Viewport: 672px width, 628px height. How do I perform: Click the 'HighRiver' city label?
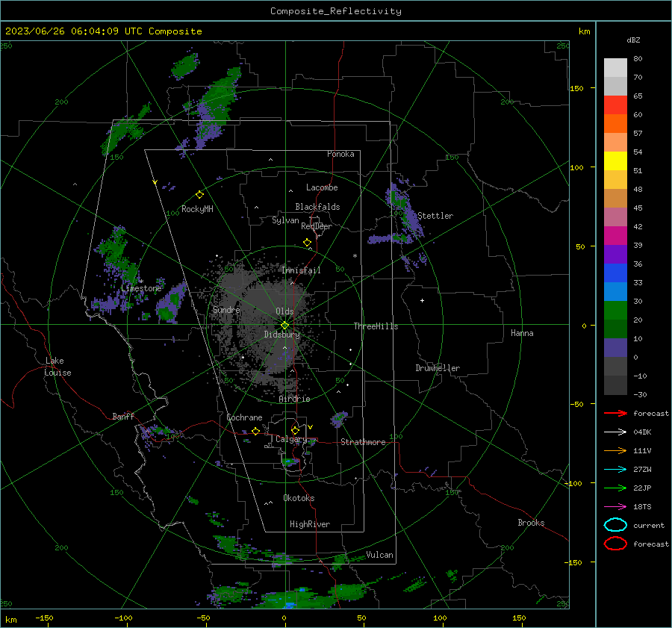click(310, 524)
